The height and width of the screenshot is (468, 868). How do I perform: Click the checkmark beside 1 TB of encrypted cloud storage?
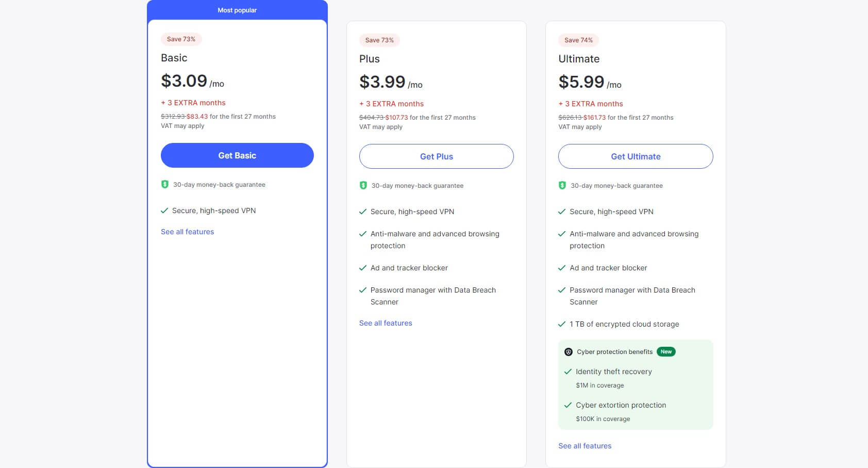tap(562, 324)
